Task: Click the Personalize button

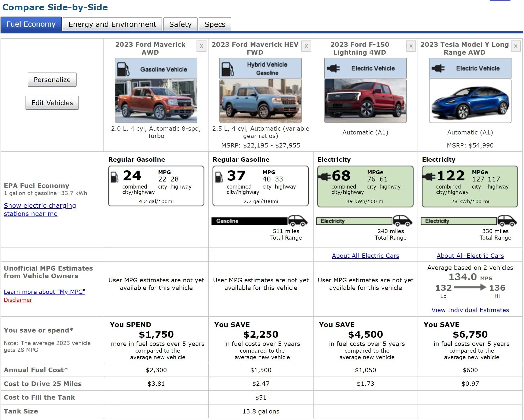Action: (x=52, y=80)
